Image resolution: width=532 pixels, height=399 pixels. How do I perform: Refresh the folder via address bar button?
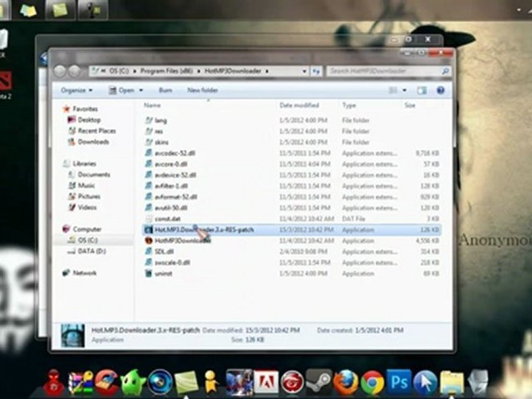[316, 71]
